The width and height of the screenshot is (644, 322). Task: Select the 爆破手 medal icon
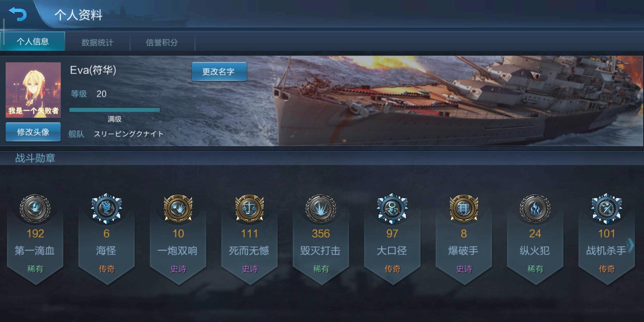(x=464, y=209)
